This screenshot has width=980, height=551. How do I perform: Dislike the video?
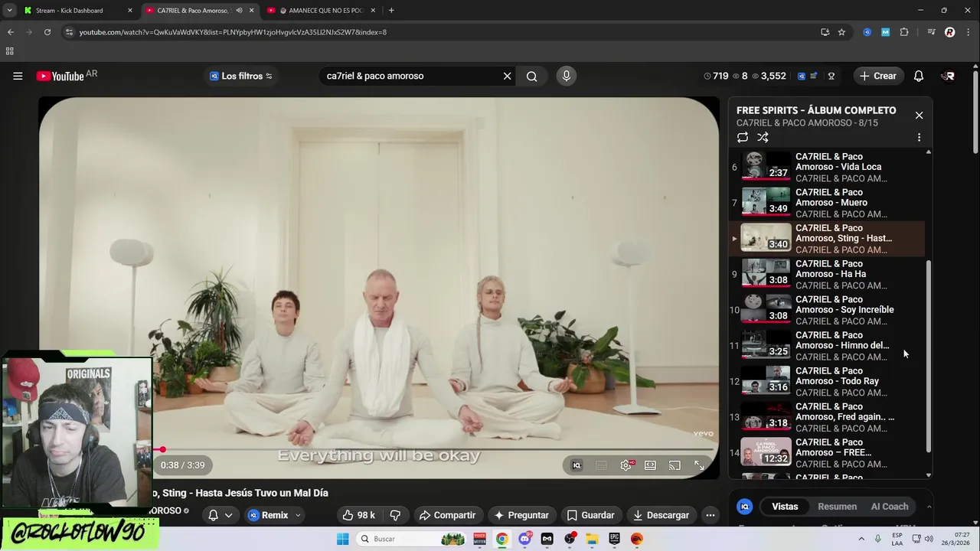[395, 515]
